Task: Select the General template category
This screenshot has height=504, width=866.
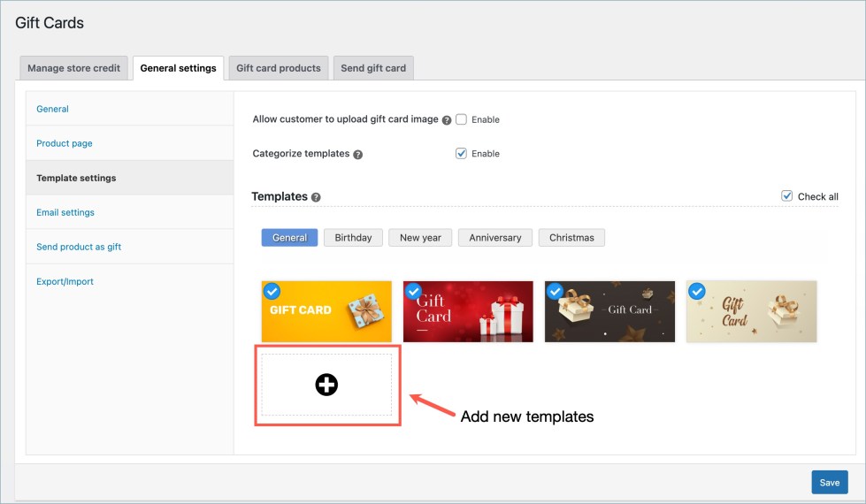Action: (x=289, y=237)
